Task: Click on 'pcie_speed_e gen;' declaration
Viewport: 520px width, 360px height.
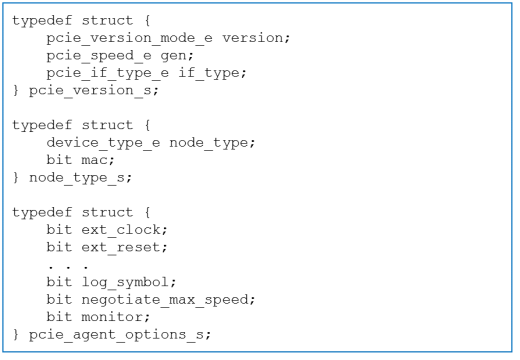Action: pos(120,56)
